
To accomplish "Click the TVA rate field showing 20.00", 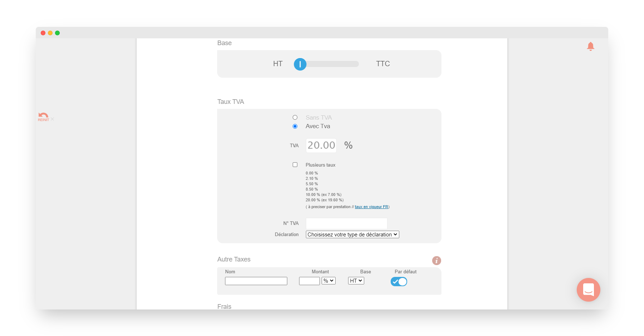I will [321, 145].
